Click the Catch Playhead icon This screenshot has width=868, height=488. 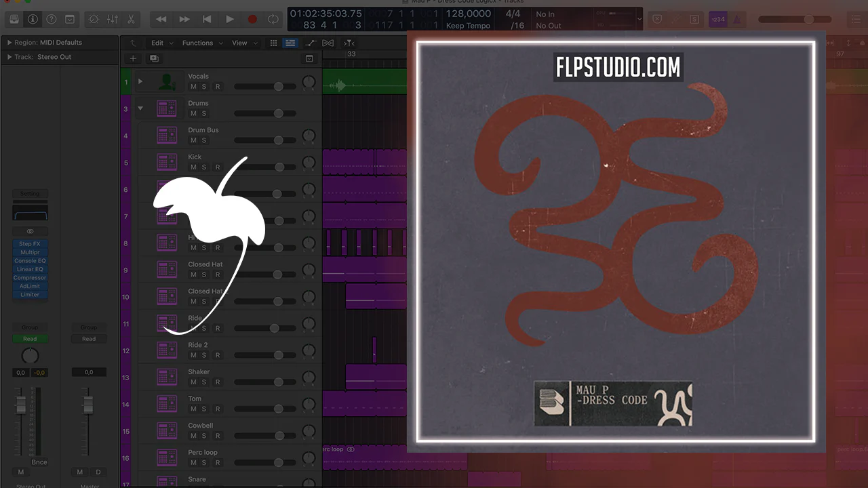coord(349,43)
